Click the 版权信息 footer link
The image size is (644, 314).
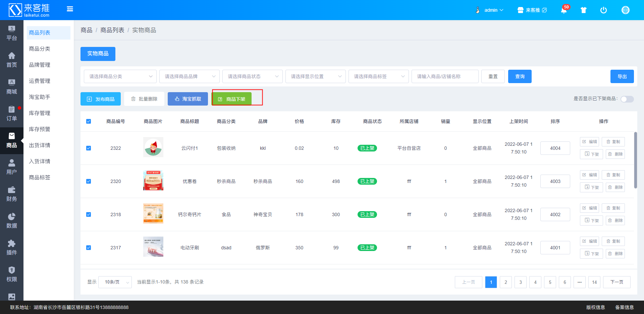point(595,307)
